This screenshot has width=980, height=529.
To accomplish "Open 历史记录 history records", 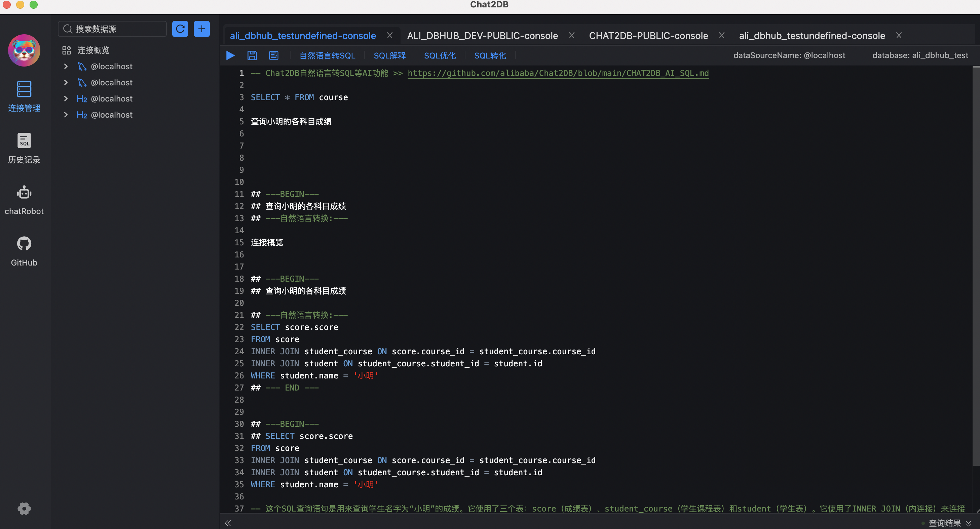I will (24, 148).
